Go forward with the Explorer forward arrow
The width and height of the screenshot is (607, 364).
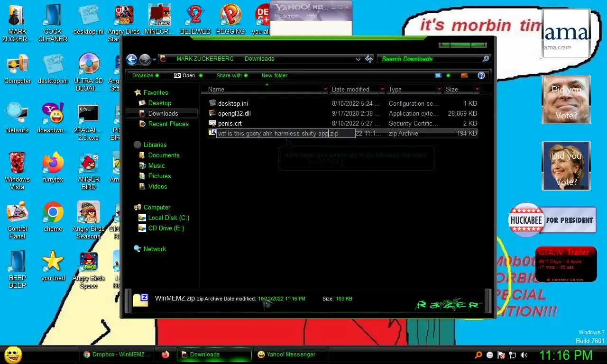(x=145, y=59)
